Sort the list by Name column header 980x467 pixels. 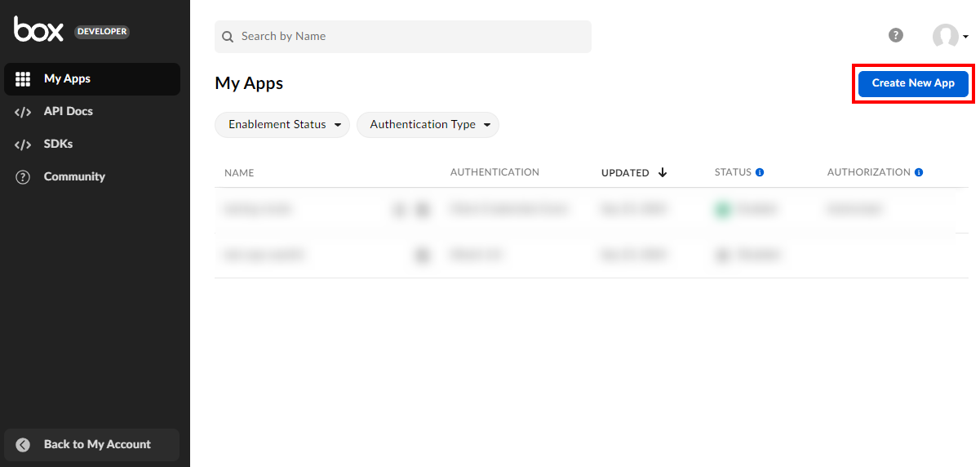239,172
